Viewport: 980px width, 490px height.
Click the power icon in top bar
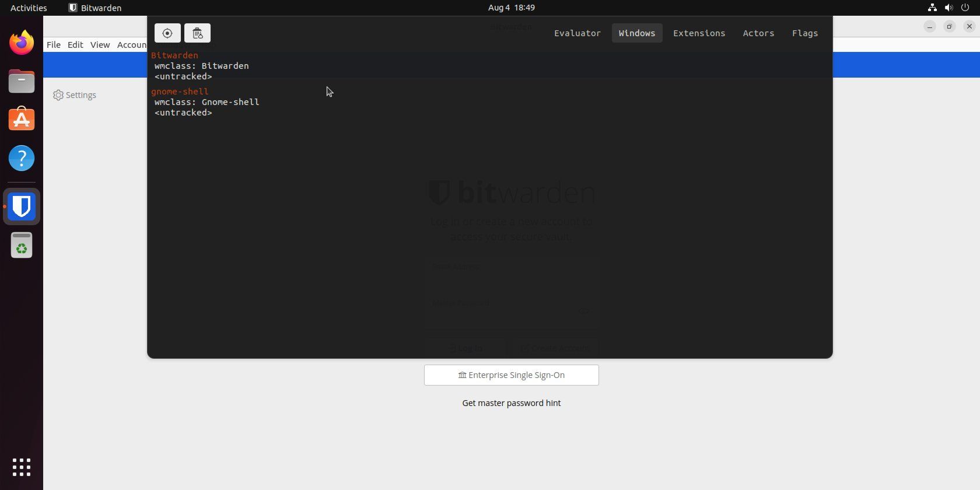tap(965, 8)
